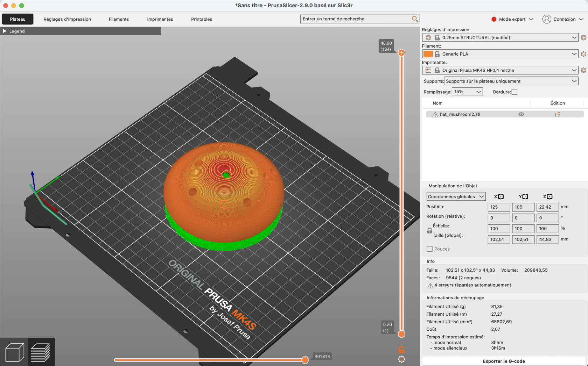Click the Position Y field showing 105
This screenshot has width=588, height=366.
[523, 207]
